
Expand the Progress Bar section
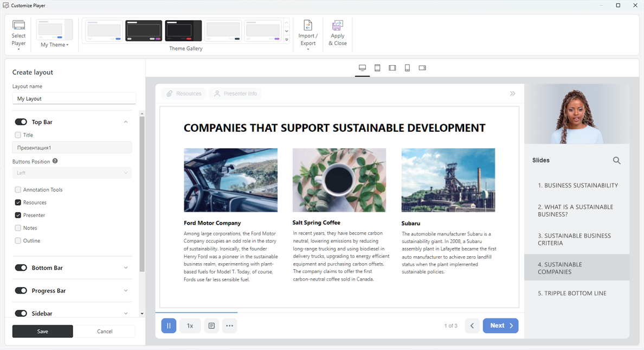126,291
